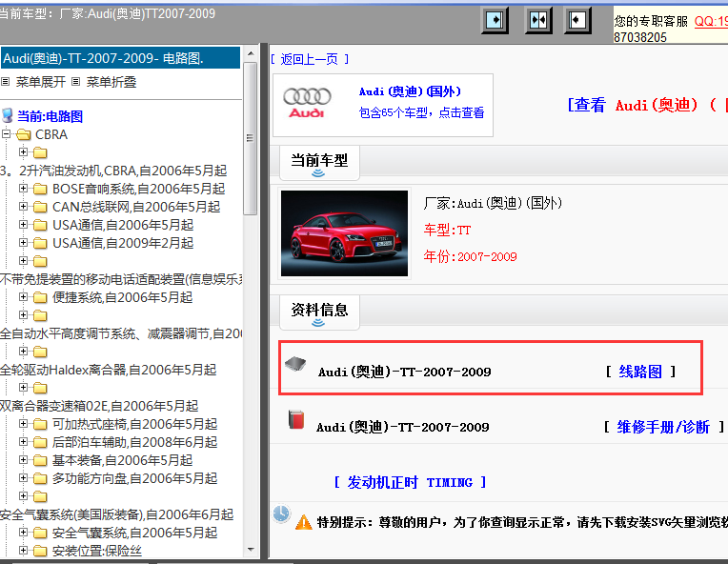Screen dimensions: 728x564
Task: Click the 菜单展开 menu expand icon
Action: 5,82
